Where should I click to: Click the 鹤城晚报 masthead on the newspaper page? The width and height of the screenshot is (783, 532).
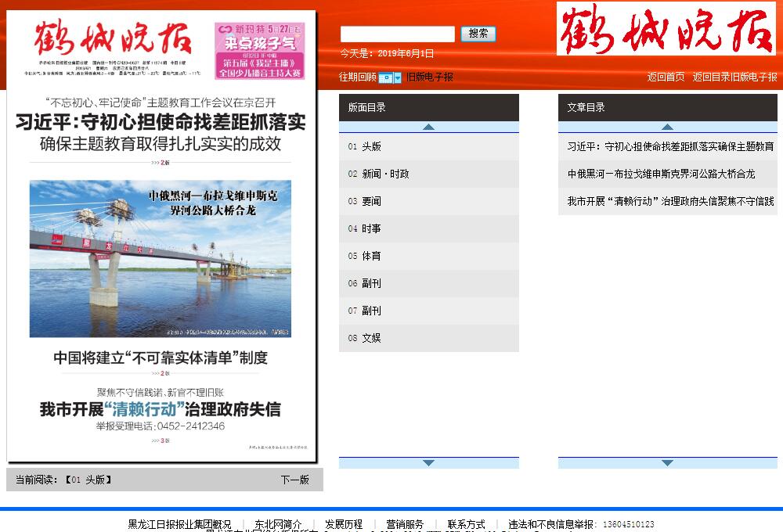[x=114, y=38]
